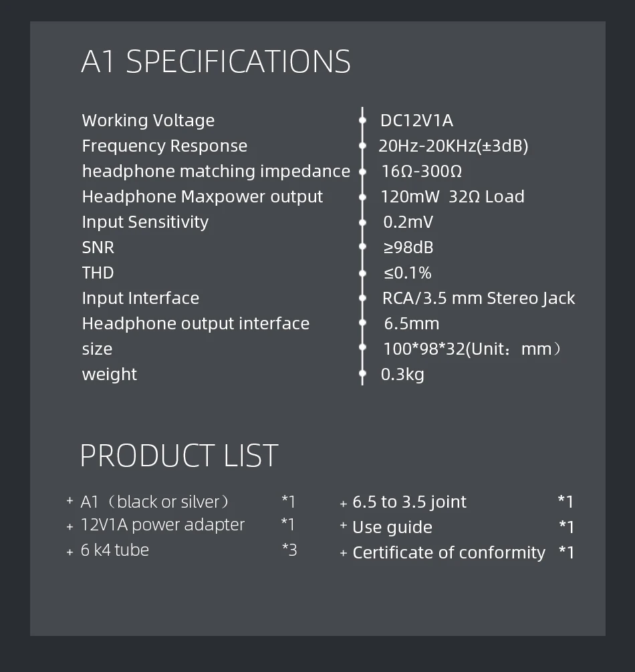Screen dimensions: 635x672
Task: Click the A1 SPECIFICATIONS heading
Action: [216, 61]
